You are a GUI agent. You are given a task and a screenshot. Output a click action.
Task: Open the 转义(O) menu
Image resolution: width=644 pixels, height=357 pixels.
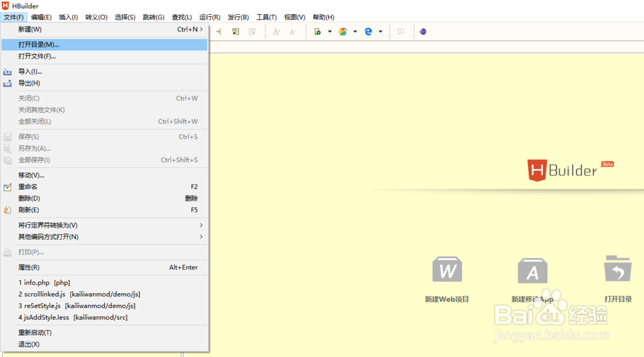96,17
